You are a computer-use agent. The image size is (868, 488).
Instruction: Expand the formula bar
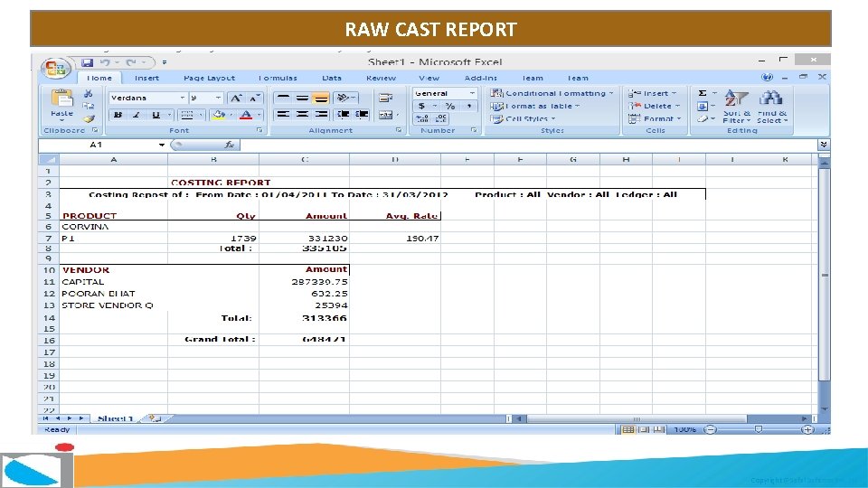(824, 145)
